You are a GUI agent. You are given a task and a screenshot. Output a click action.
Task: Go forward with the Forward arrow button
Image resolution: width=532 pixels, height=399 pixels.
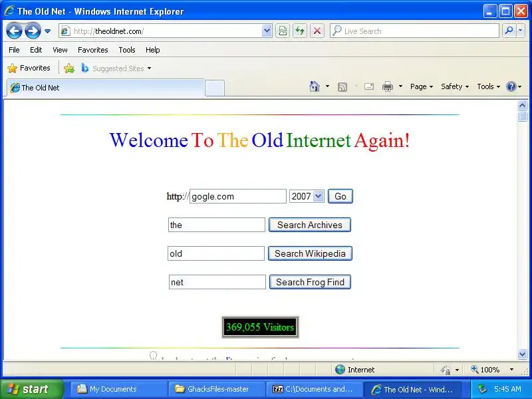33,31
